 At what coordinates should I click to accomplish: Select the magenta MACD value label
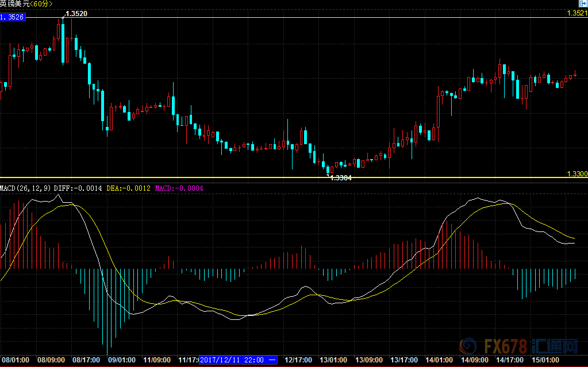[179, 188]
